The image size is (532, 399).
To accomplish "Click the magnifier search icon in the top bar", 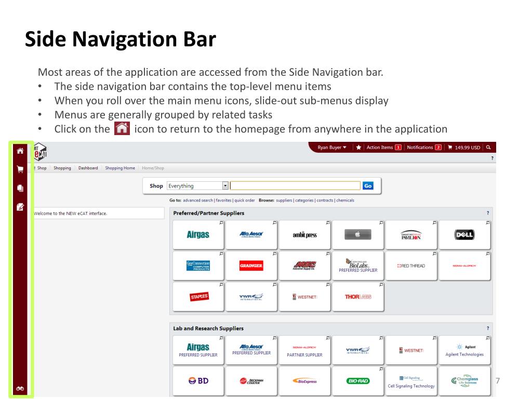I will 488,147.
